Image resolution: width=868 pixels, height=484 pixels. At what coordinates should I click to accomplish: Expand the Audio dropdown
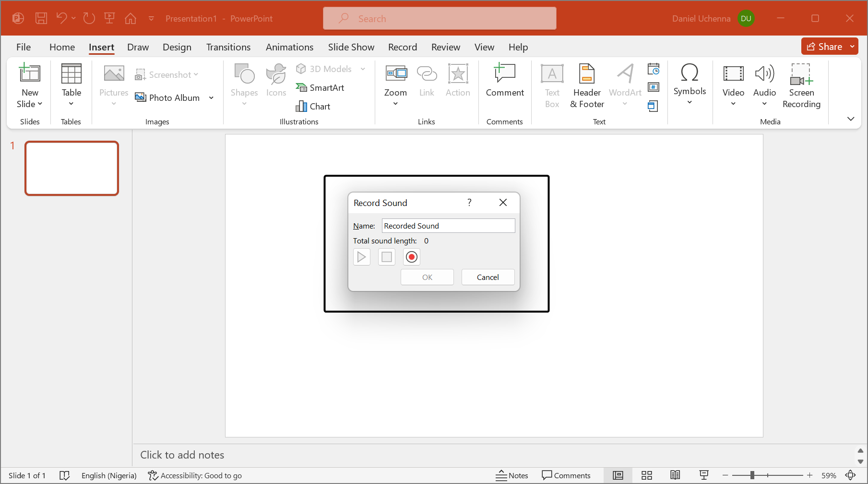click(x=764, y=104)
